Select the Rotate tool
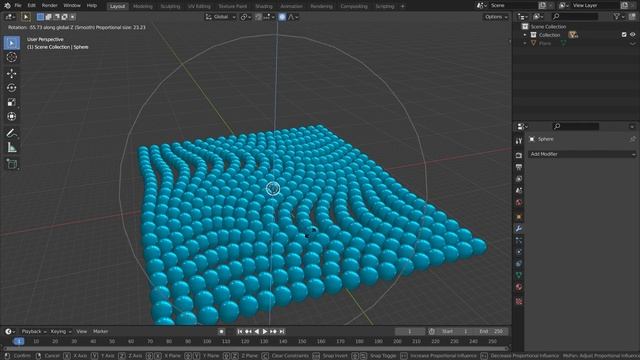The height and width of the screenshot is (360, 640). pos(12,88)
